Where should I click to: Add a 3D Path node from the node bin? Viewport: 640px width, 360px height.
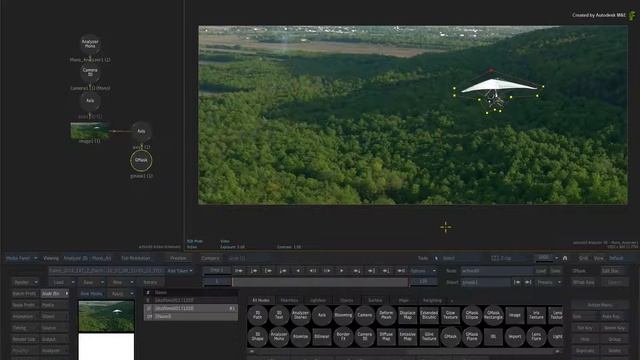[x=258, y=315]
